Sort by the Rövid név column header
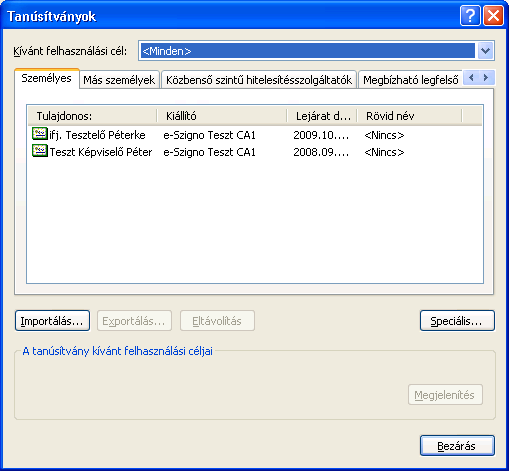Viewport: 509px width, 471px height. coord(410,116)
